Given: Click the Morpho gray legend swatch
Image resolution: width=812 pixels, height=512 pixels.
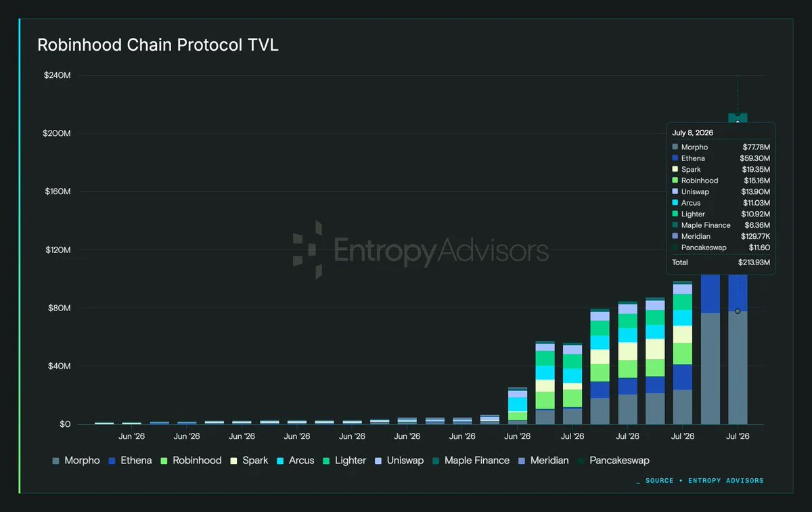Looking at the screenshot, I should pos(56,461).
